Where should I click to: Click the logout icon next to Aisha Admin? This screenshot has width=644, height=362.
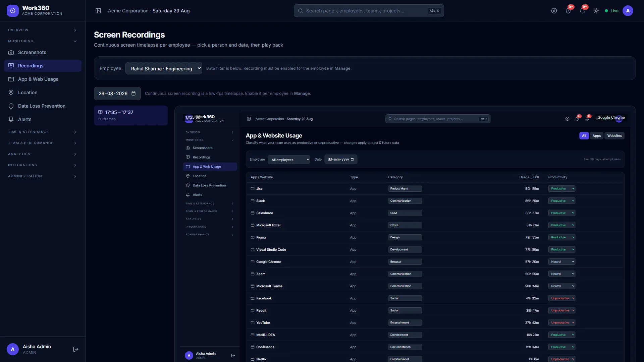click(76, 349)
